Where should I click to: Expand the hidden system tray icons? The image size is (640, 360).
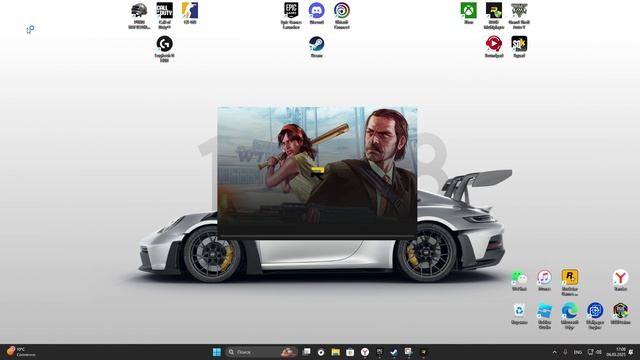[554, 352]
